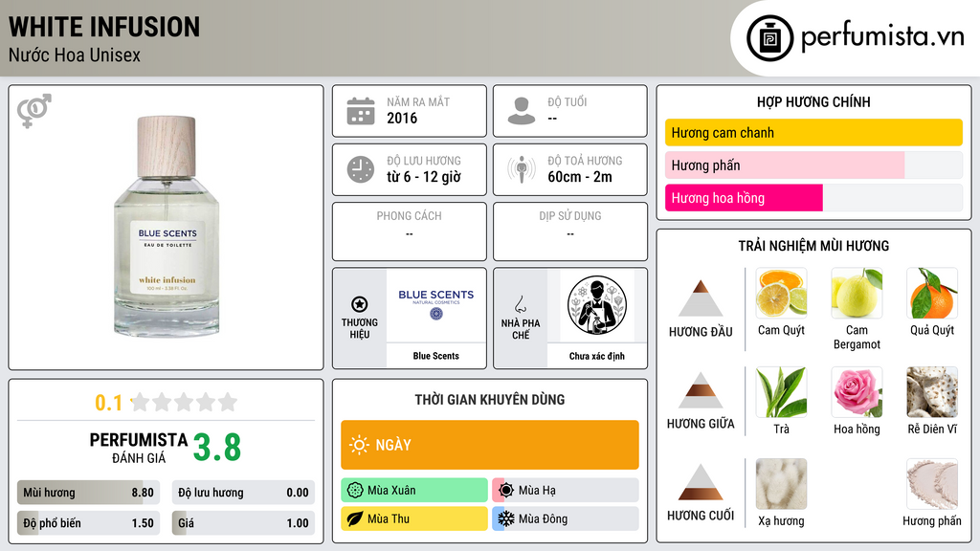Click the sillage icon beside Độ toả hương
This screenshot has height=551, width=980.
point(522,169)
